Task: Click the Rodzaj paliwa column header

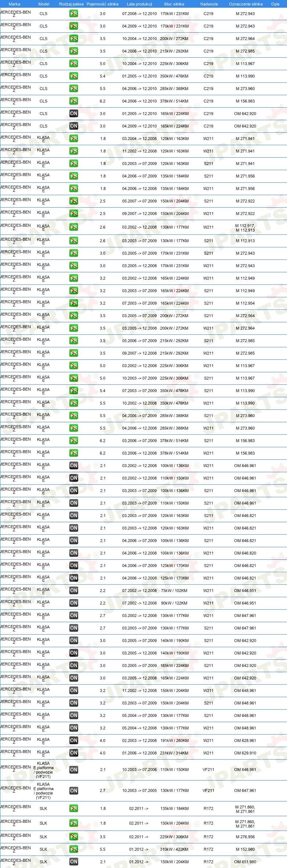Action: coord(71,4)
